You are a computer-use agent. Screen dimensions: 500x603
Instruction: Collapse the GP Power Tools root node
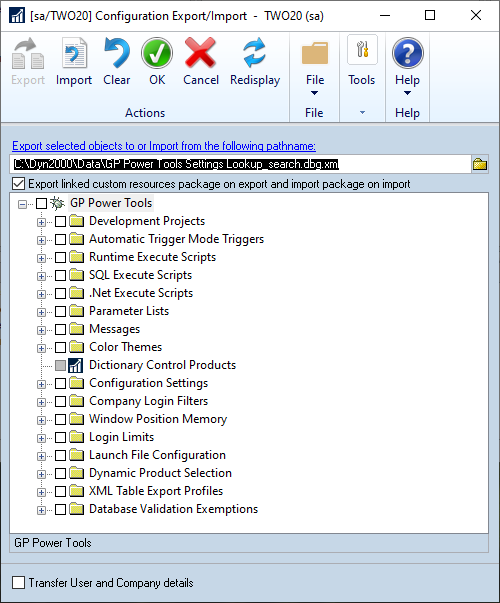pos(22,204)
